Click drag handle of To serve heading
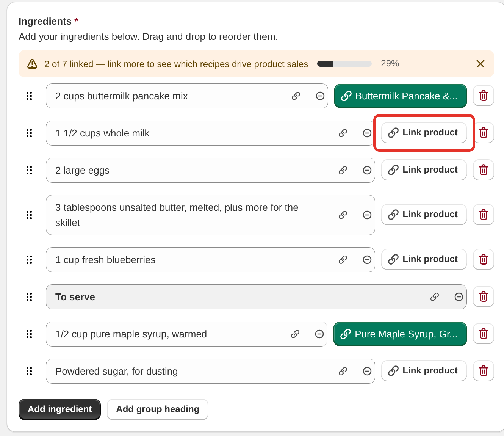 click(29, 297)
